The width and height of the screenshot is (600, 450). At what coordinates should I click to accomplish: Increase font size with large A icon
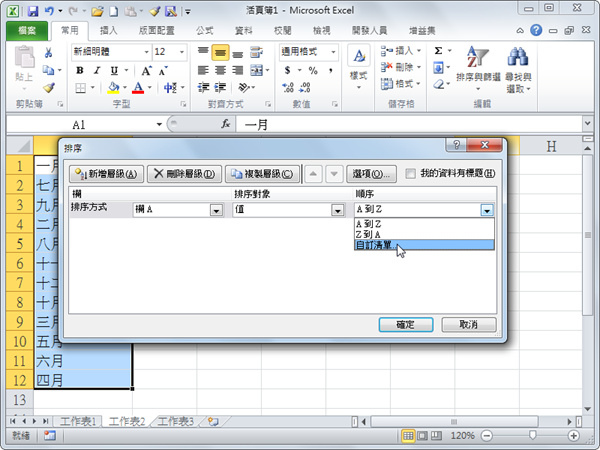tap(147, 70)
